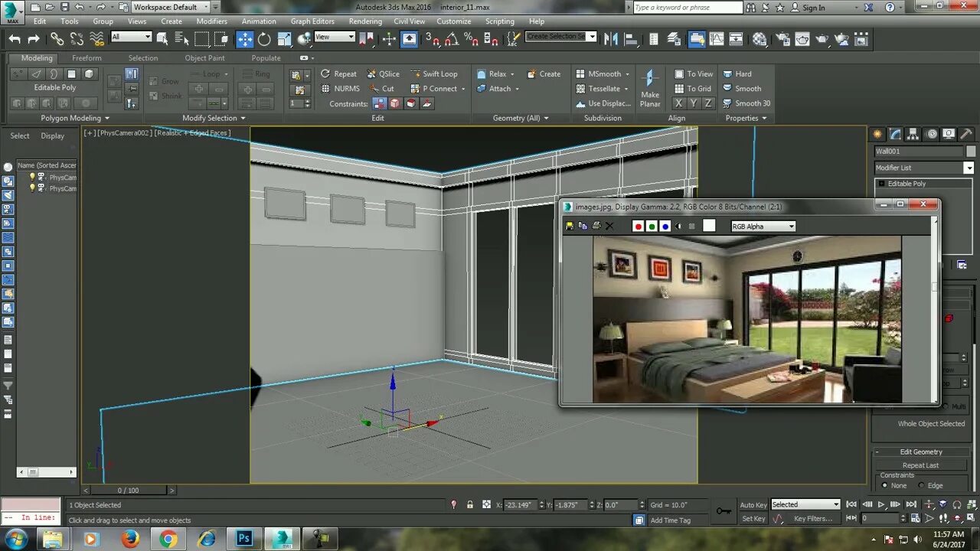This screenshot has width=980, height=551.
Task: Switch to the Freeform ribbon tab
Action: (87, 58)
